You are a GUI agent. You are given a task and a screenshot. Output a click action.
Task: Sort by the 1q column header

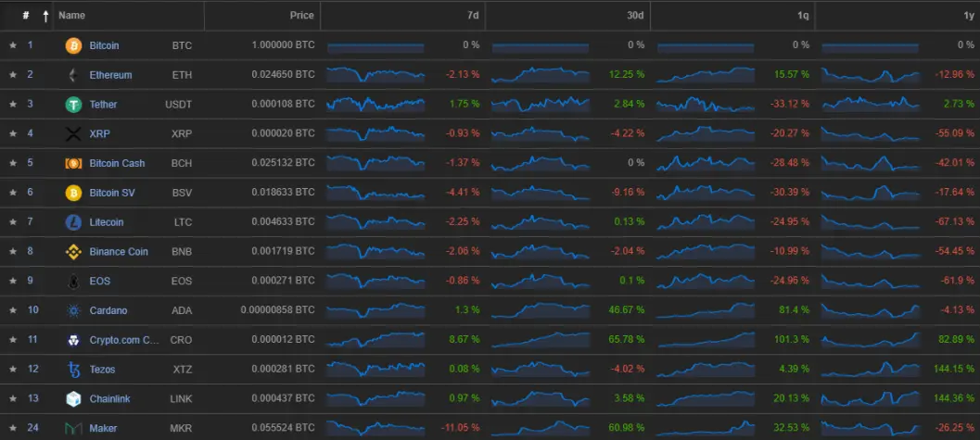pos(803,15)
